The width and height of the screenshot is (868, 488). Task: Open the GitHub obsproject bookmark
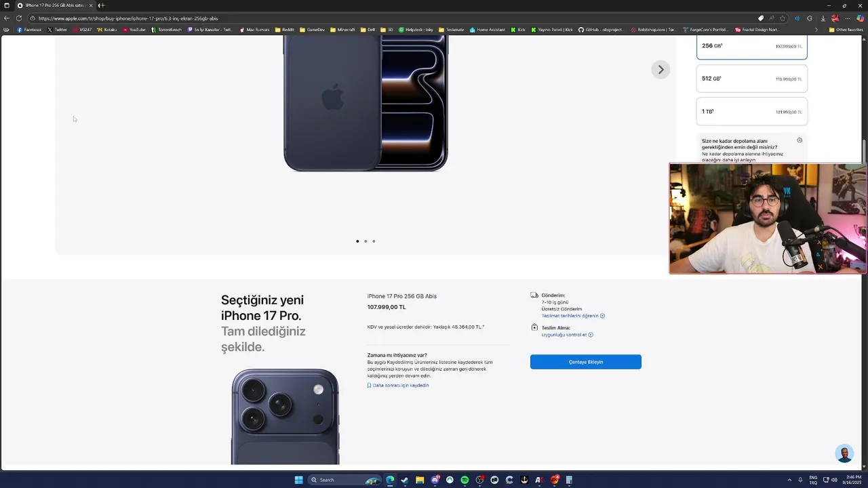pyautogui.click(x=601, y=30)
